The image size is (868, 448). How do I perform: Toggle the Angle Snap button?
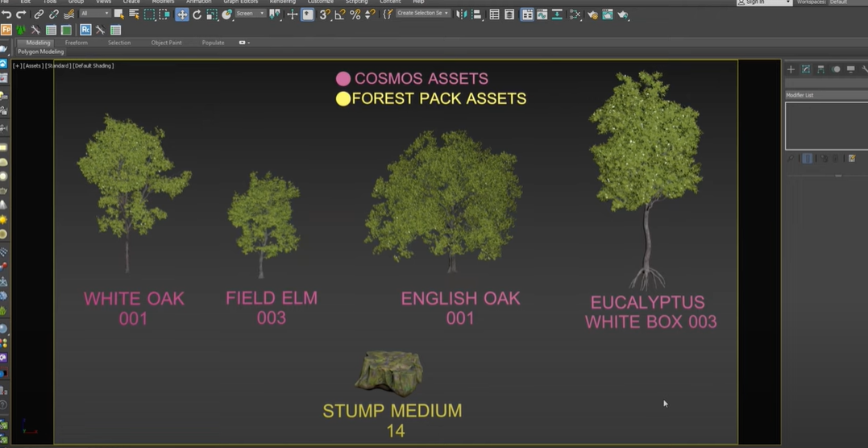340,15
